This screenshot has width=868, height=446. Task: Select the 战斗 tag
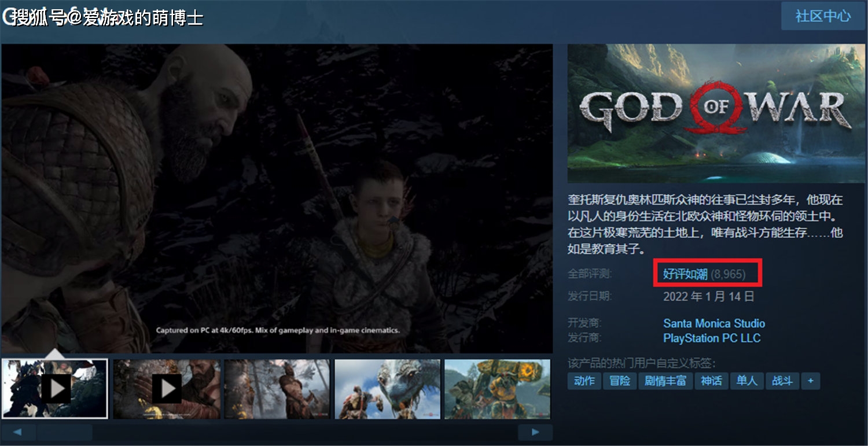(782, 381)
